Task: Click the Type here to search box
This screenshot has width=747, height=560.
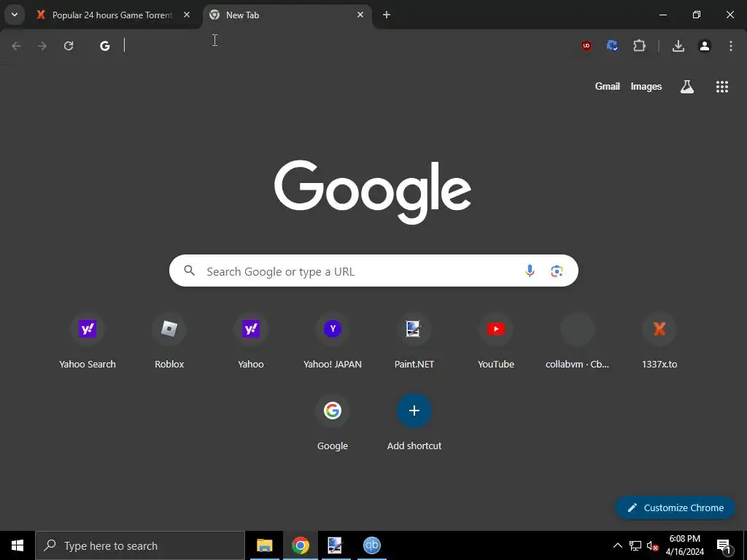Action: pos(139,545)
